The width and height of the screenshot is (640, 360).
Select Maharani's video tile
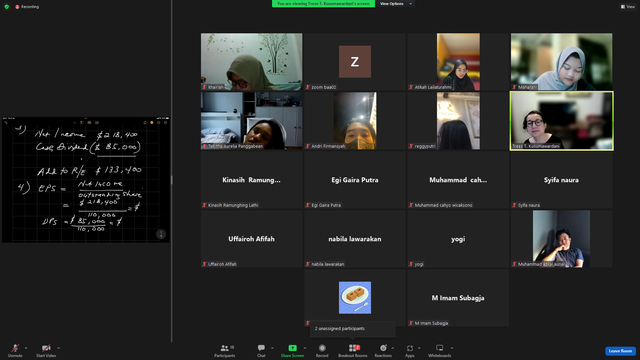(561, 62)
